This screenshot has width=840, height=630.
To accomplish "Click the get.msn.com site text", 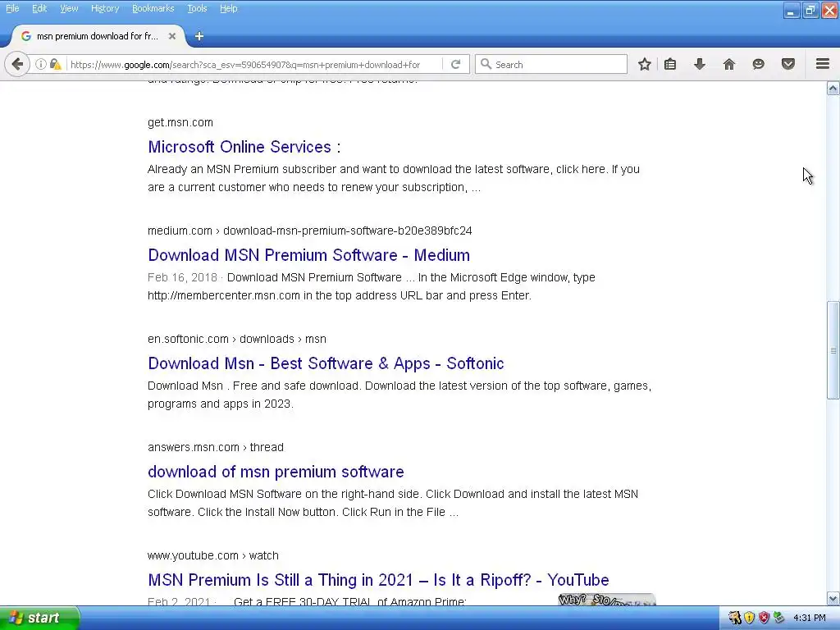I will [180, 122].
